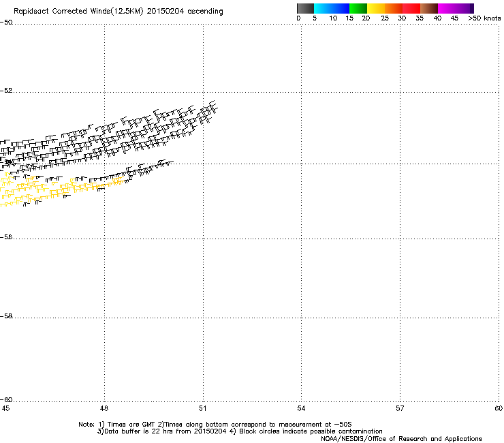This screenshot has height=443, width=504.
Task: Click the "Times are GMT" note line
Action: 215,425
